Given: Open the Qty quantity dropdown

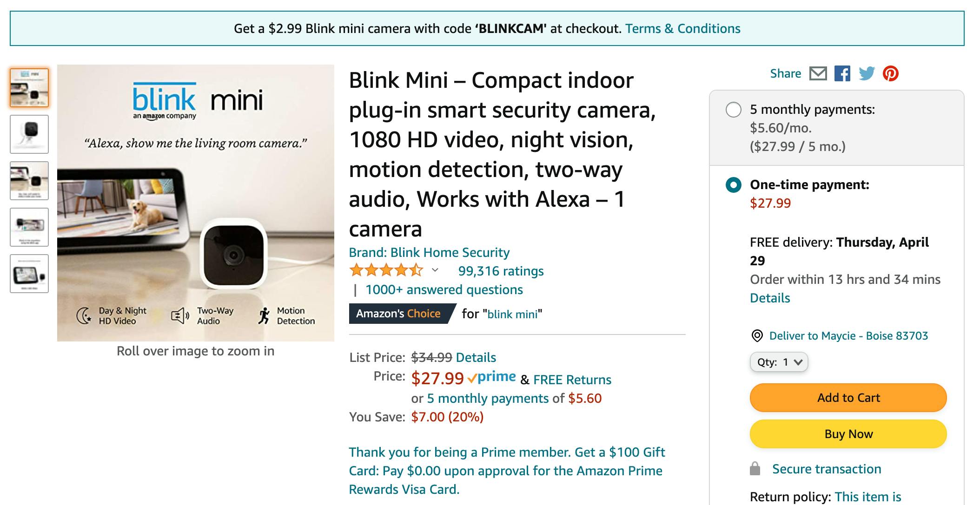Looking at the screenshot, I should [779, 362].
